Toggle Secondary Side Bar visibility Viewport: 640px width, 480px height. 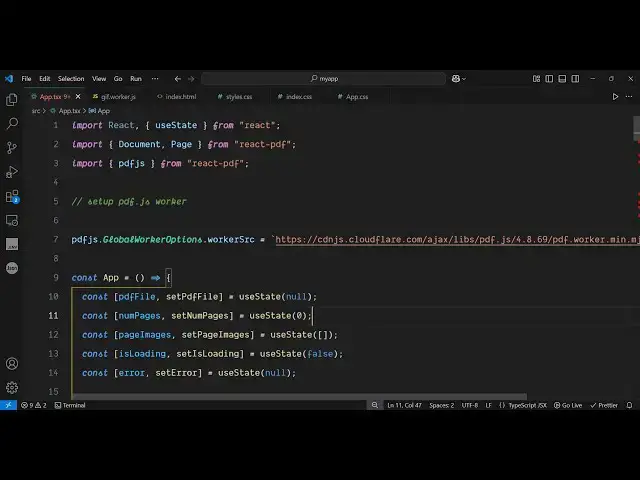[575, 79]
